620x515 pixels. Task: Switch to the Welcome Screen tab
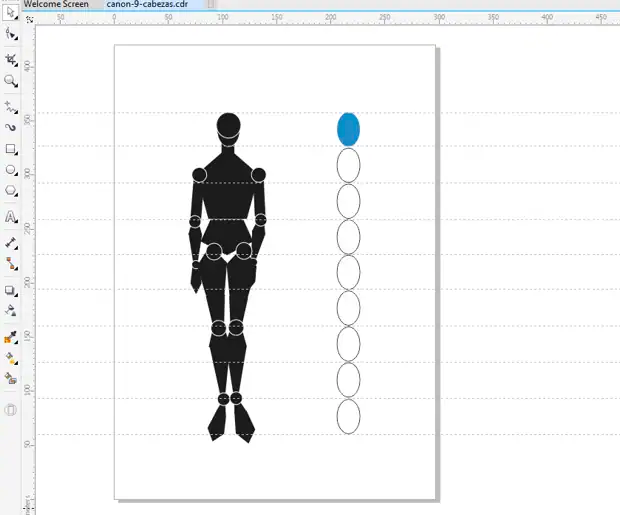click(x=56, y=4)
